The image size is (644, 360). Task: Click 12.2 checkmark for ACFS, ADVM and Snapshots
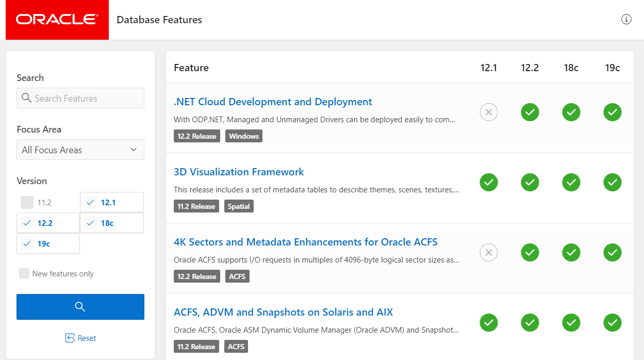point(530,322)
